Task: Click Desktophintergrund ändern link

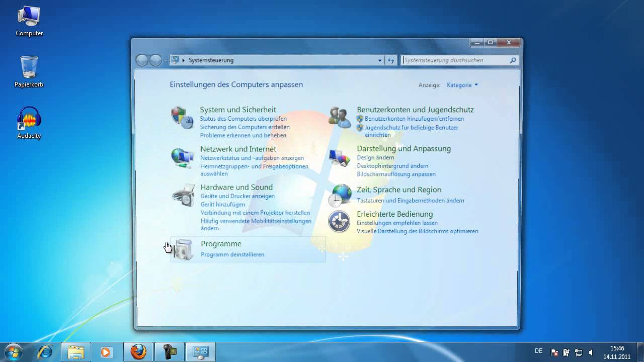Action: (x=392, y=166)
